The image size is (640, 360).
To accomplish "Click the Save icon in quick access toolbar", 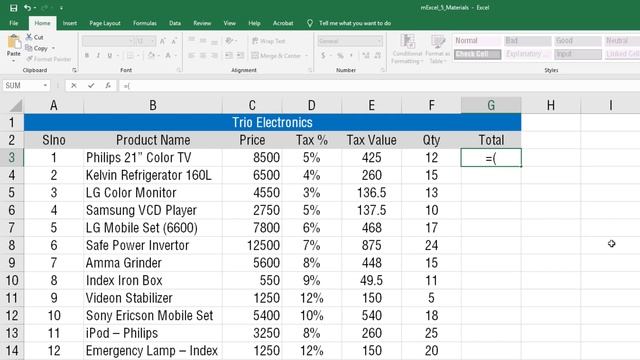I will tap(13, 8).
